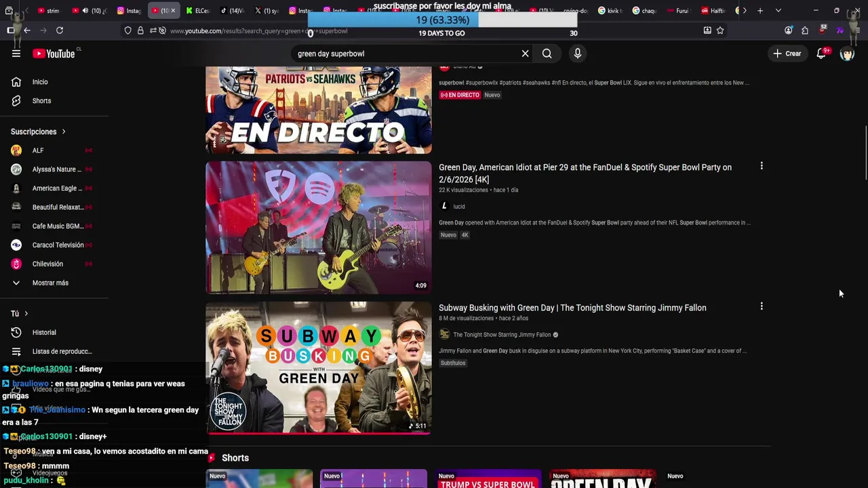The height and width of the screenshot is (488, 868).
Task: Open the Subway Busking with Green Day title
Action: (572, 308)
